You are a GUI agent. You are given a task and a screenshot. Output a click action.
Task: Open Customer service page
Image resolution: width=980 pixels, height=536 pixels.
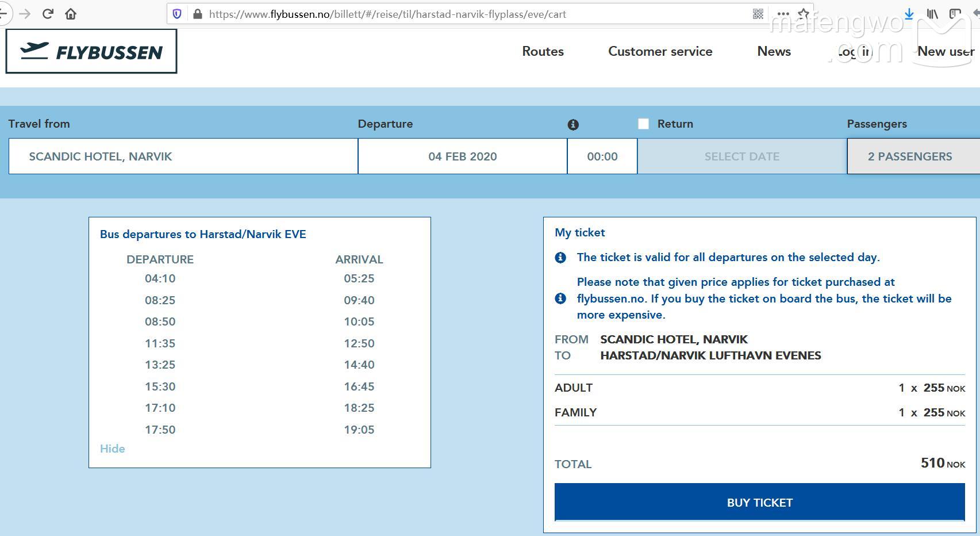point(660,51)
